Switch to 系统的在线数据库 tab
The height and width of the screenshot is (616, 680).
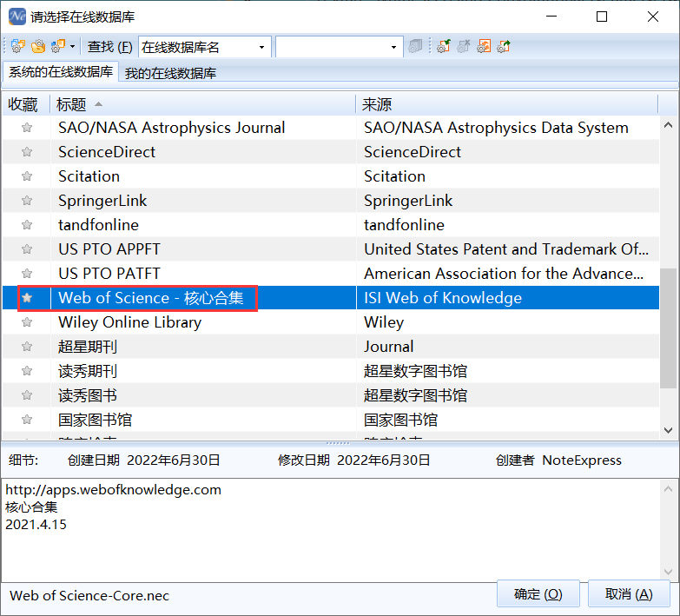click(x=61, y=71)
